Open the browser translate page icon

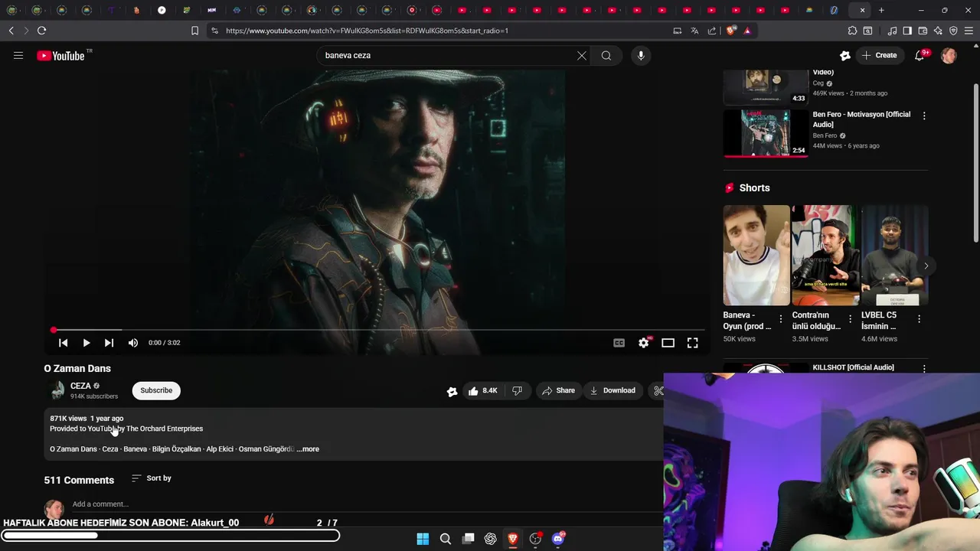[694, 31]
